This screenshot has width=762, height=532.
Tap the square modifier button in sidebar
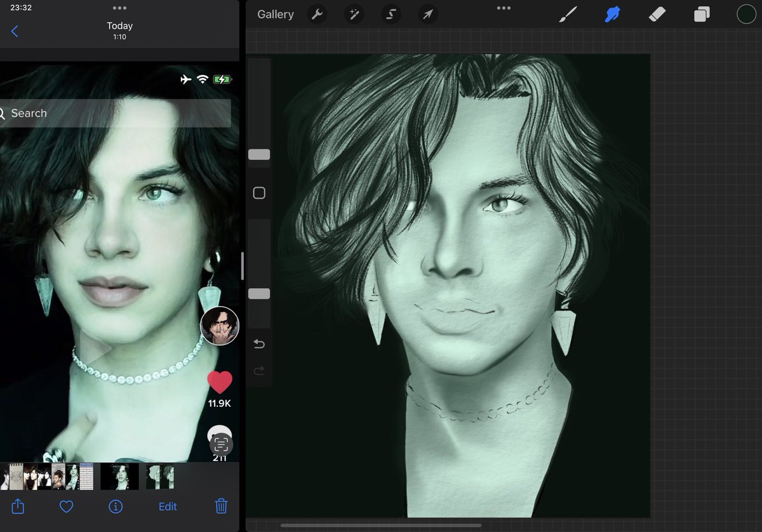[x=259, y=193]
